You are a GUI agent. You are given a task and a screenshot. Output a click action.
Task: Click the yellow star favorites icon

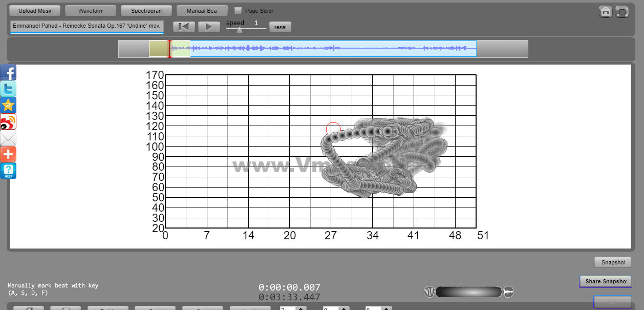tap(8, 106)
